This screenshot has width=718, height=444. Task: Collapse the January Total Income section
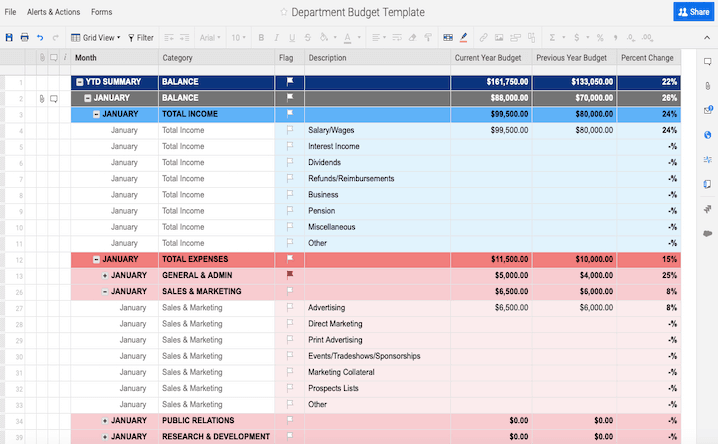(96, 114)
